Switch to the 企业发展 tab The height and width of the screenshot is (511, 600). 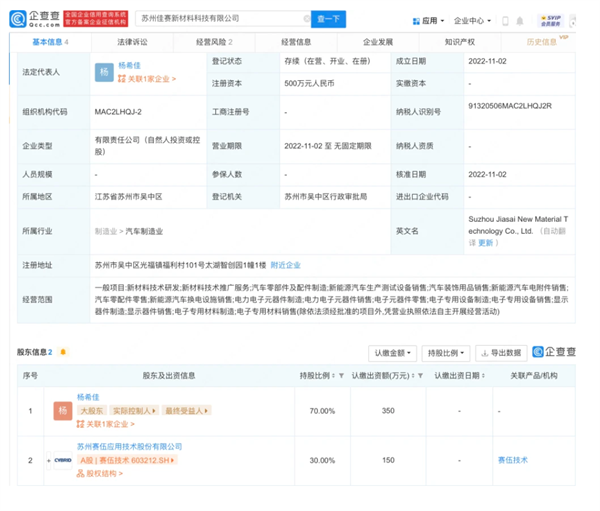tap(378, 42)
